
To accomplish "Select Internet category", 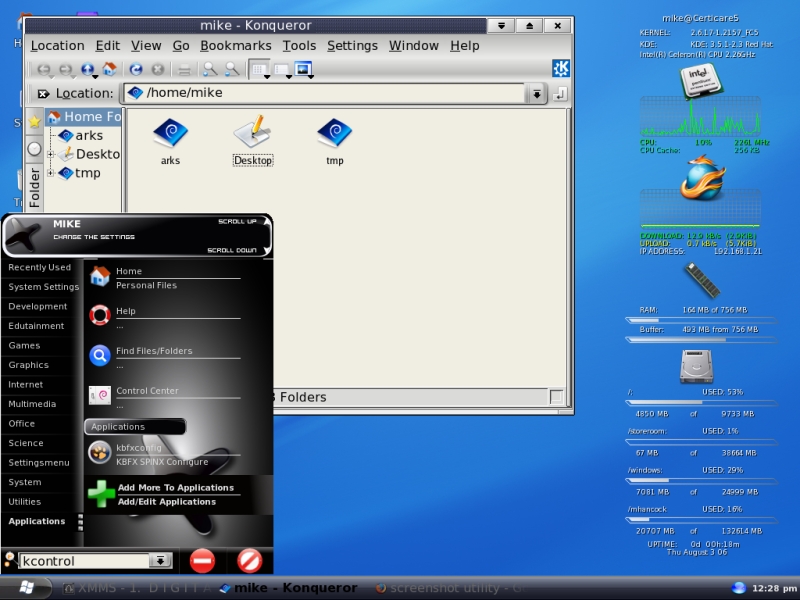I will point(26,385).
